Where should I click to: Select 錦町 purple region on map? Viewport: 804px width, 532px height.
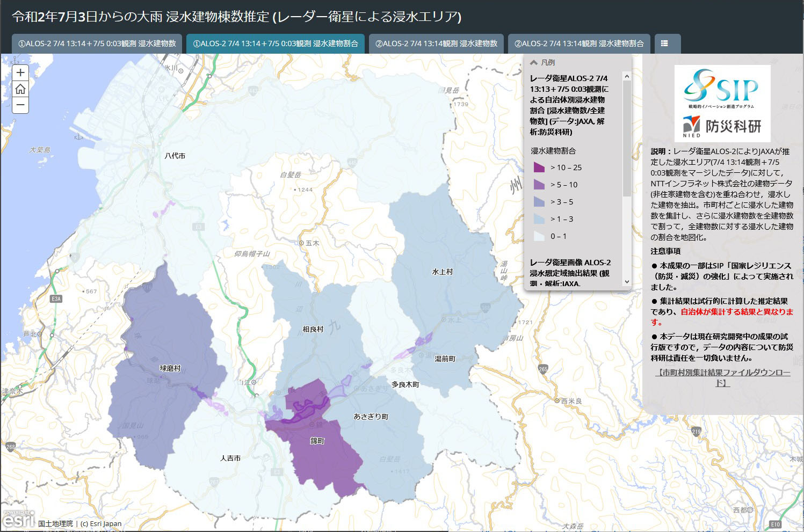322,456
